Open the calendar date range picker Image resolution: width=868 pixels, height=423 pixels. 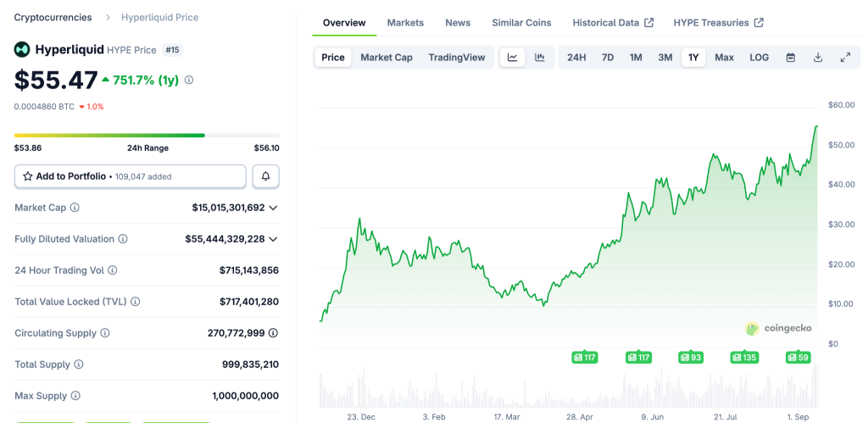790,58
